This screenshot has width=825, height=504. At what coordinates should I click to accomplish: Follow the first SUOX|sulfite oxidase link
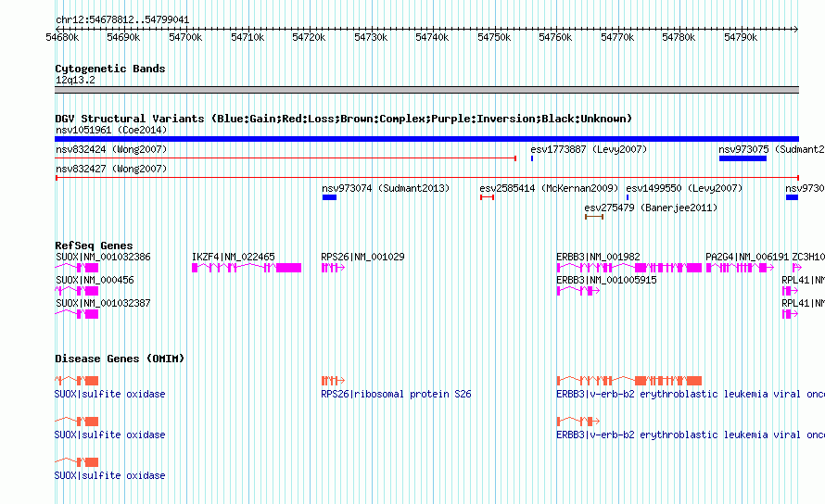(x=109, y=394)
